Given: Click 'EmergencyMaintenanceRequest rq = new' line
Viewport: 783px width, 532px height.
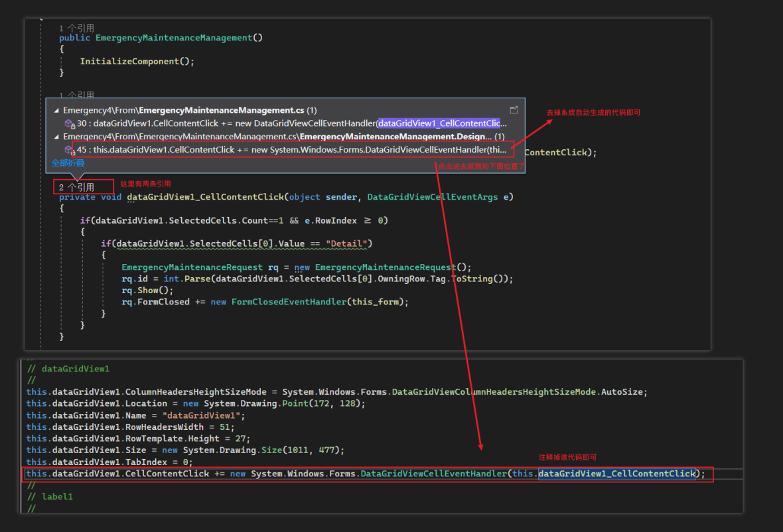Looking at the screenshot, I should coord(296,267).
